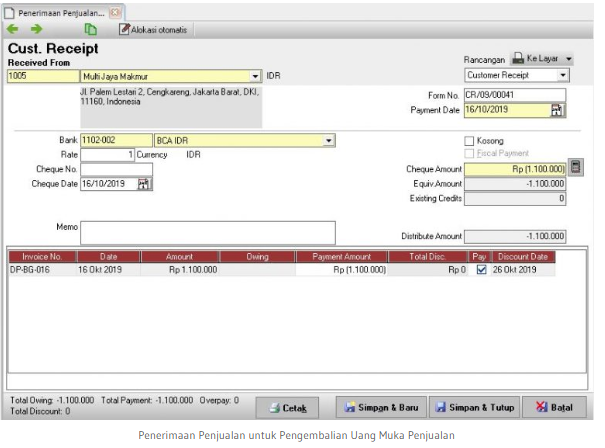The width and height of the screenshot is (605, 448).
Task: Open calculator next to Cheque Amount
Action: 576,167
